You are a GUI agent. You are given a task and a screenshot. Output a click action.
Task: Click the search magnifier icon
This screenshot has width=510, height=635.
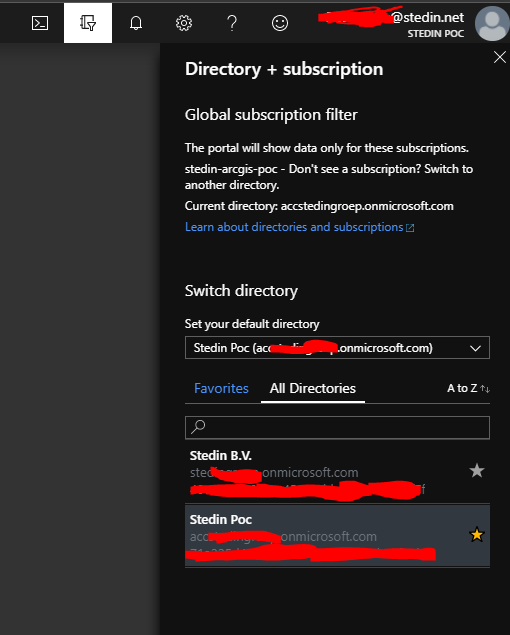point(198,427)
